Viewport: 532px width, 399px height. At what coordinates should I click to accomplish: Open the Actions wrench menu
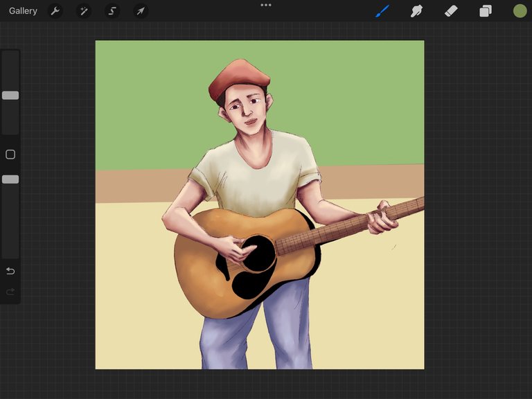click(55, 11)
